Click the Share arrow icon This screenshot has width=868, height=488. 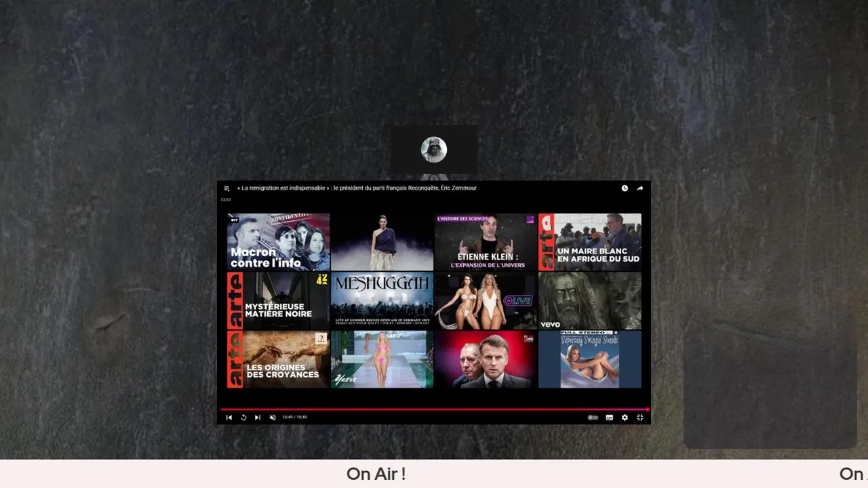coord(639,188)
